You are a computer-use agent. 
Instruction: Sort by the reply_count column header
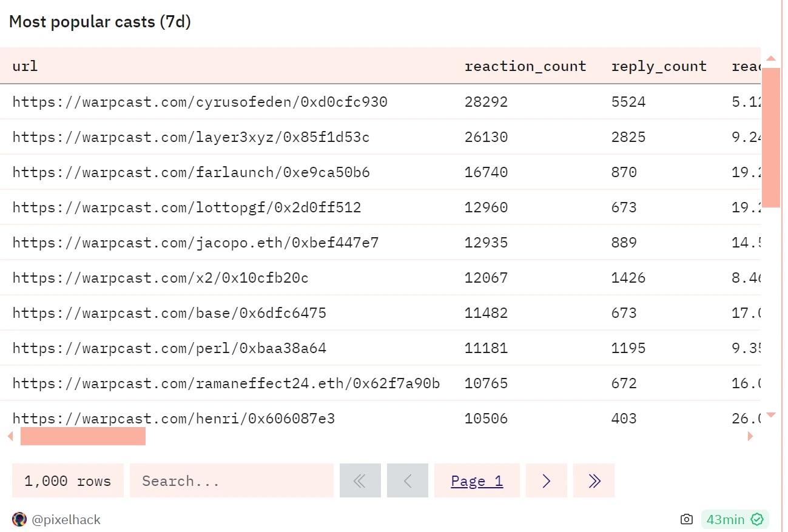pyautogui.click(x=659, y=66)
